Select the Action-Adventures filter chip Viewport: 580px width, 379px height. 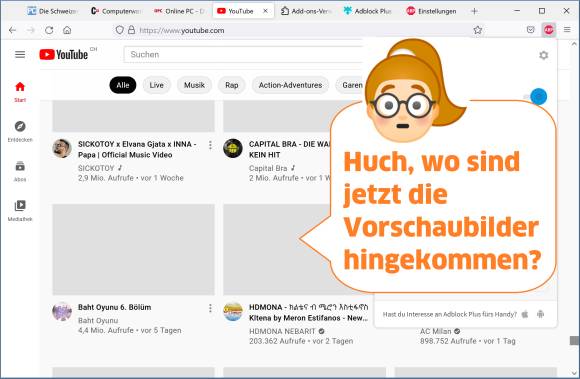pyautogui.click(x=290, y=85)
